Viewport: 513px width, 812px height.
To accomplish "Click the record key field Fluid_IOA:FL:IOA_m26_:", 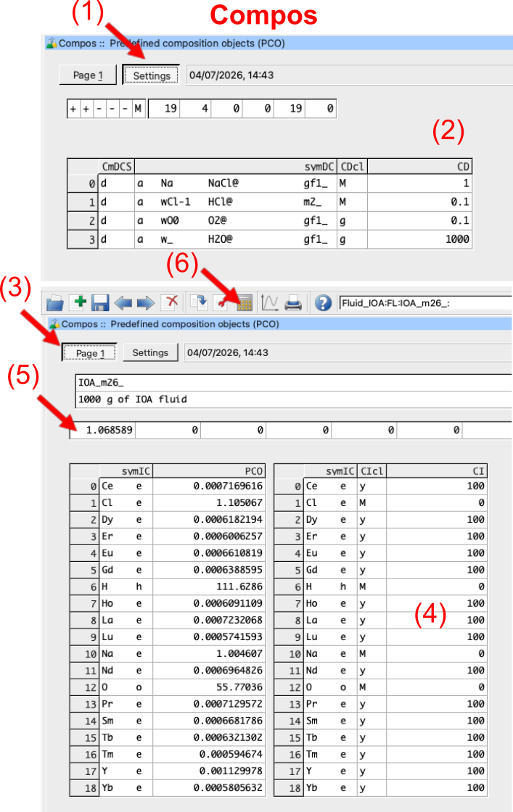I will click(x=426, y=303).
